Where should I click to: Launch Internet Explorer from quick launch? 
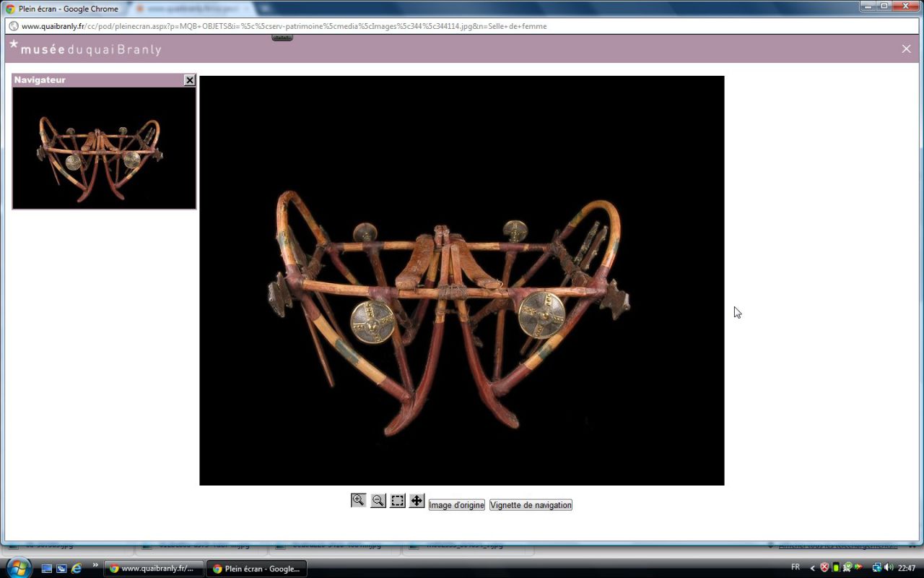click(77, 569)
